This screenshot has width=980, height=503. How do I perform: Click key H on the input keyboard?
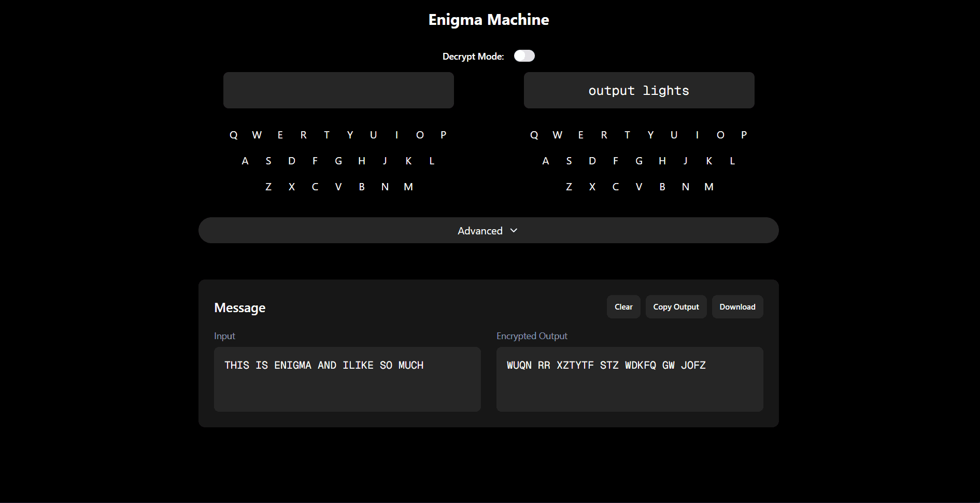click(x=362, y=161)
